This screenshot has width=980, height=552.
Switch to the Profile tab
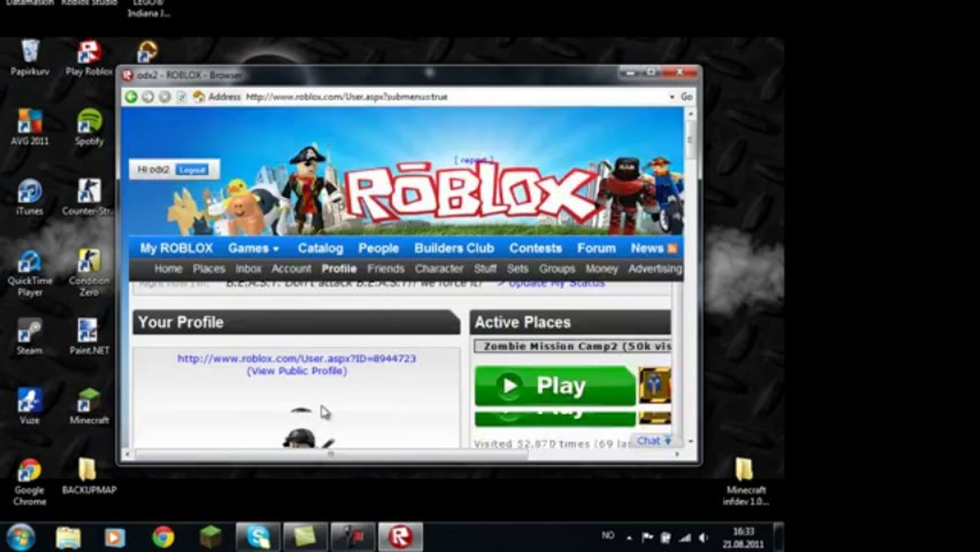tap(339, 268)
